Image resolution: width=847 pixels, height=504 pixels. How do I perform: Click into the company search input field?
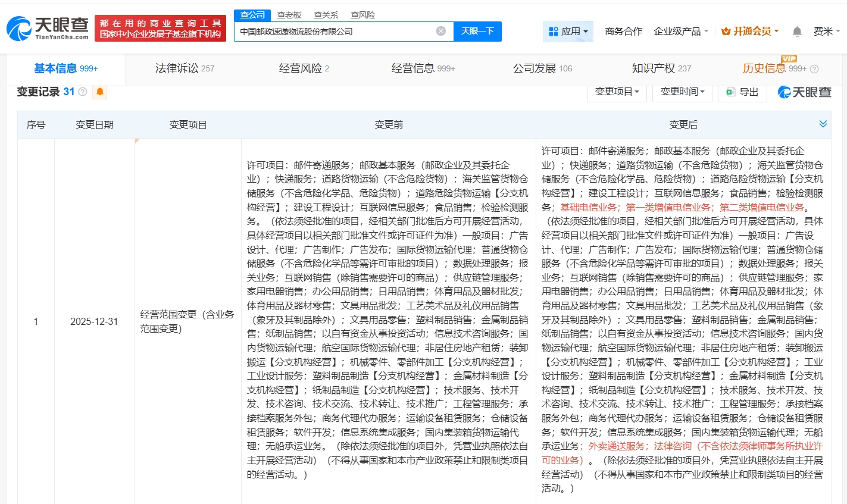(x=333, y=32)
